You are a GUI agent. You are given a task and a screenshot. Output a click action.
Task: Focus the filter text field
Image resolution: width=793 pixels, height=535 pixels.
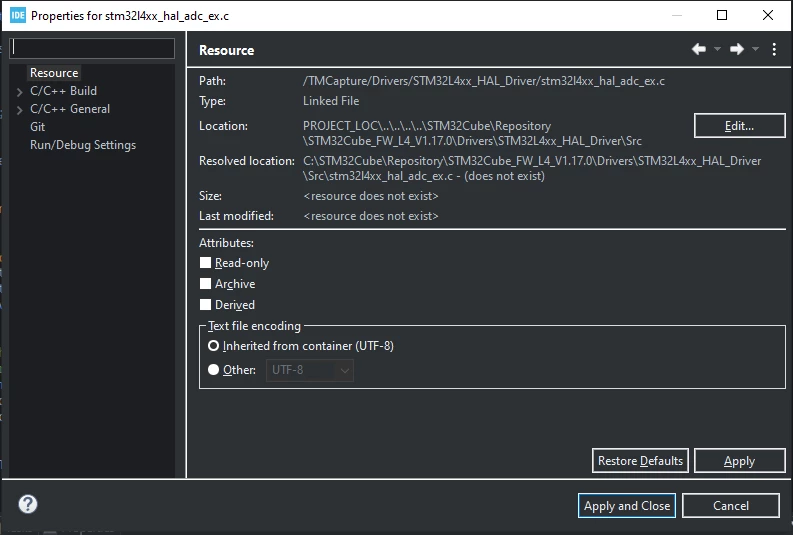[x=92, y=48]
